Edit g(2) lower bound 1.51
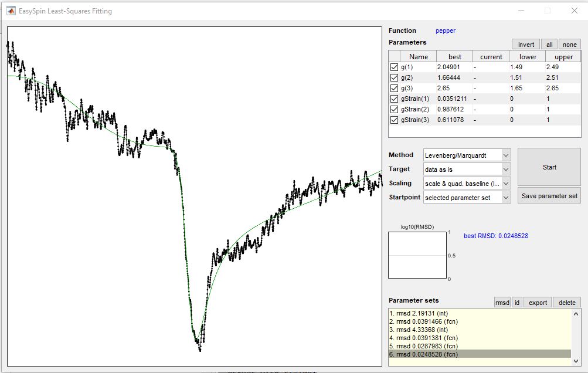The width and height of the screenshot is (588, 373). (x=528, y=77)
